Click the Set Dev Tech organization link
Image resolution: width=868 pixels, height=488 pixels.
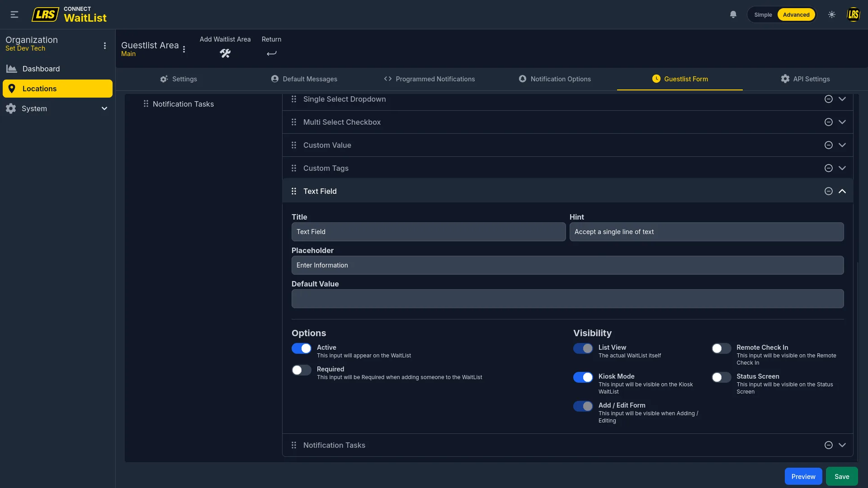coord(25,48)
